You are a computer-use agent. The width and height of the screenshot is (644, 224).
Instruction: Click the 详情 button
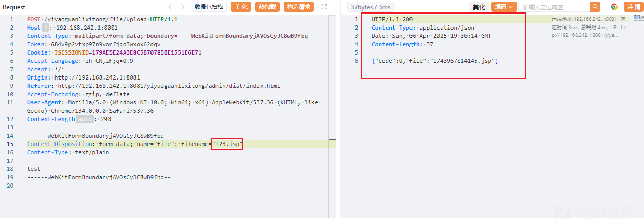[633, 7]
